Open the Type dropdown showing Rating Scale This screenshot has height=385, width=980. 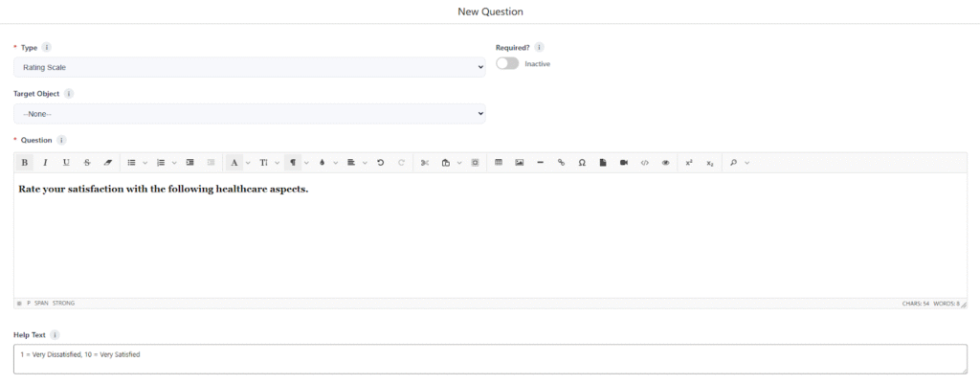pos(249,67)
